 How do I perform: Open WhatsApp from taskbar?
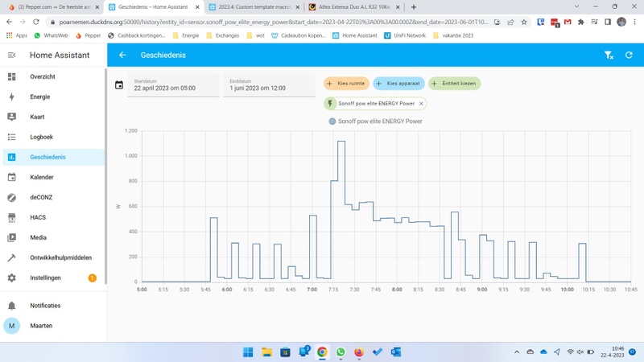341,352
